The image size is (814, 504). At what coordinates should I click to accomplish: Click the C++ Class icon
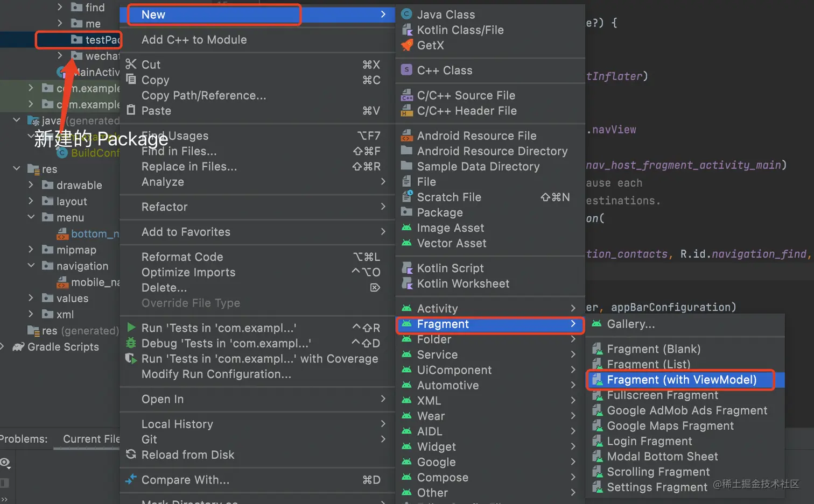point(407,70)
